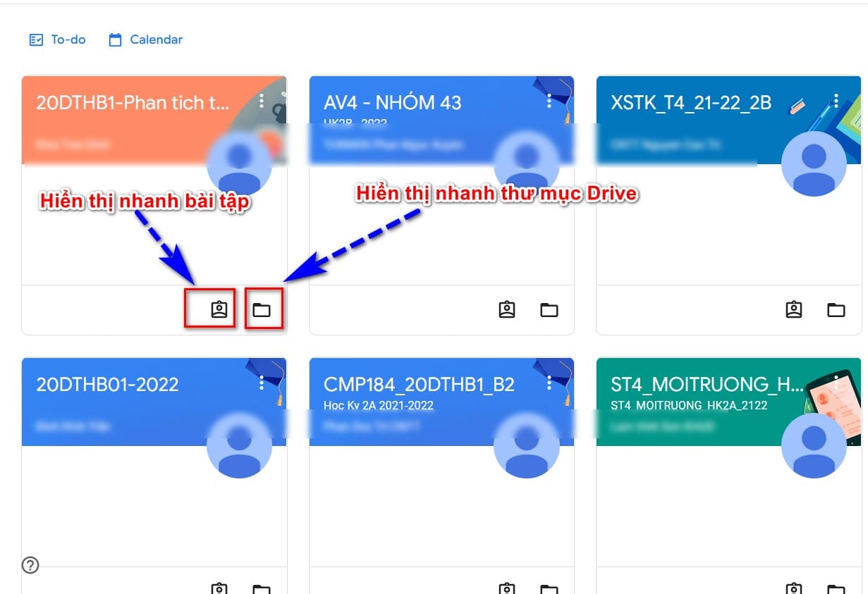868x594 pixels.
Task: Click the help question mark icon
Action: (30, 565)
